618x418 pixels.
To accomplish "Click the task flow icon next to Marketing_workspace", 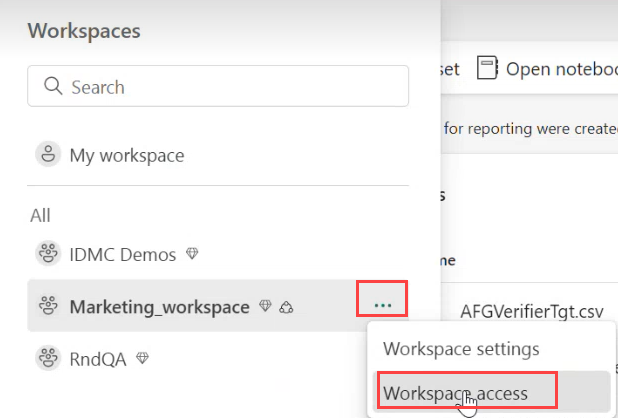I will 286,307.
